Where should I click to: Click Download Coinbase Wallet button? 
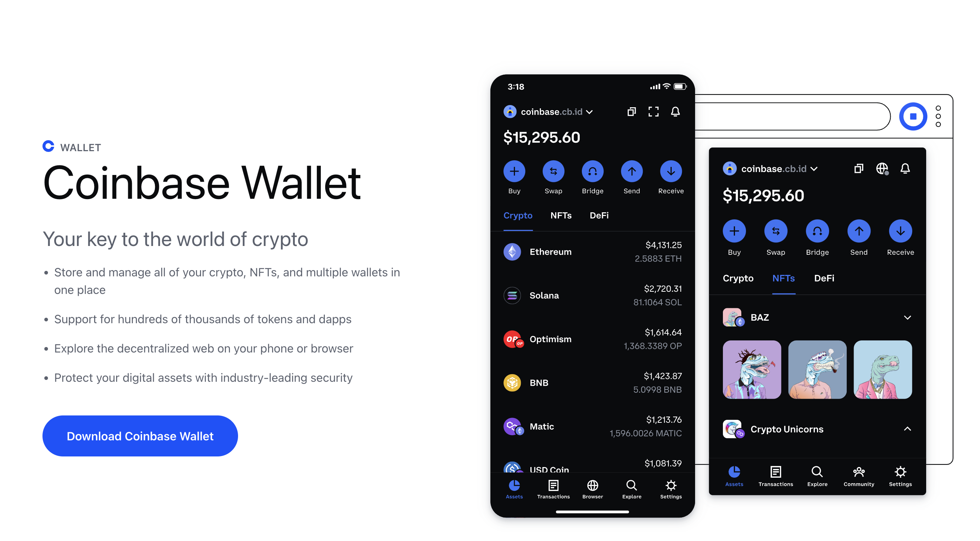point(141,436)
